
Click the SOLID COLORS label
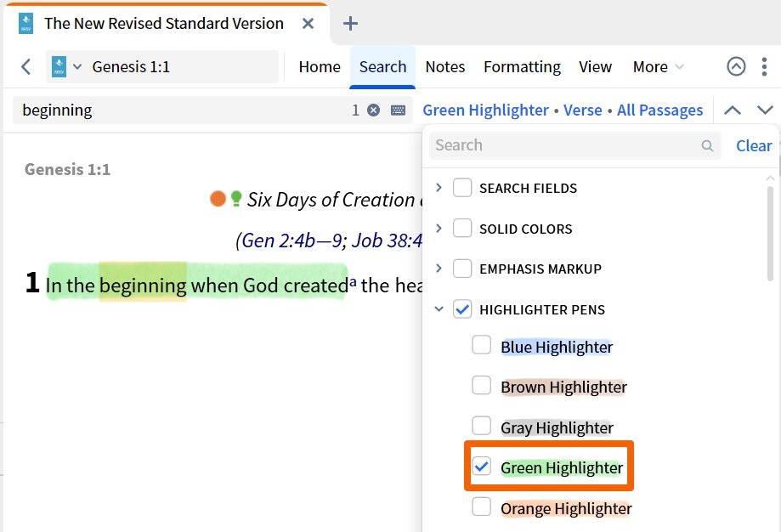[525, 229]
